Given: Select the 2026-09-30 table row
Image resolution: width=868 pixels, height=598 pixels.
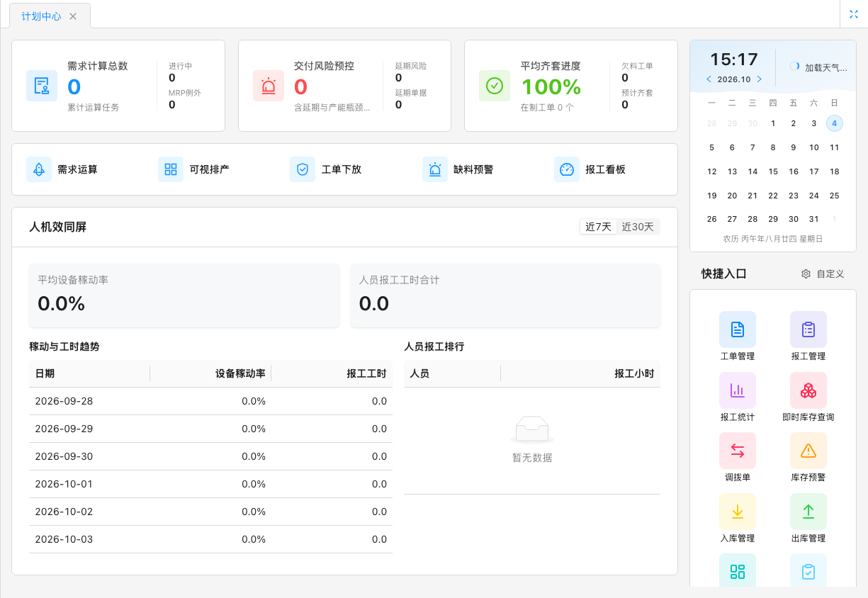Looking at the screenshot, I should coord(210,456).
